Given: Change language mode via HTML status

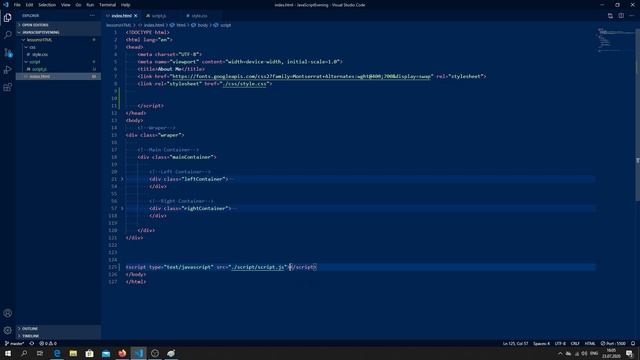Looking at the screenshot, I should click(x=590, y=343).
